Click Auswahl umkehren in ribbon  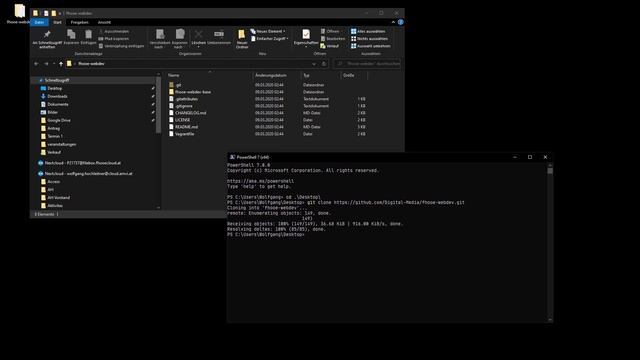click(371, 46)
